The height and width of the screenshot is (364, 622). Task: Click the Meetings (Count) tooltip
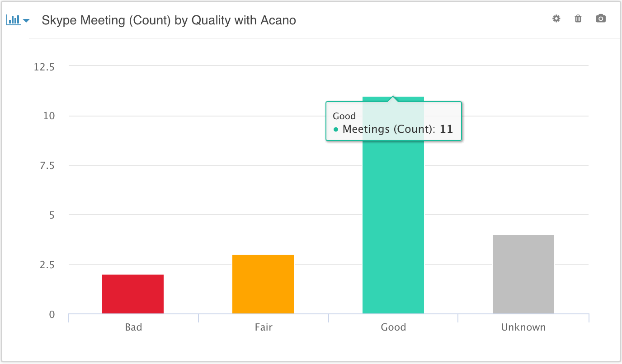click(x=394, y=121)
